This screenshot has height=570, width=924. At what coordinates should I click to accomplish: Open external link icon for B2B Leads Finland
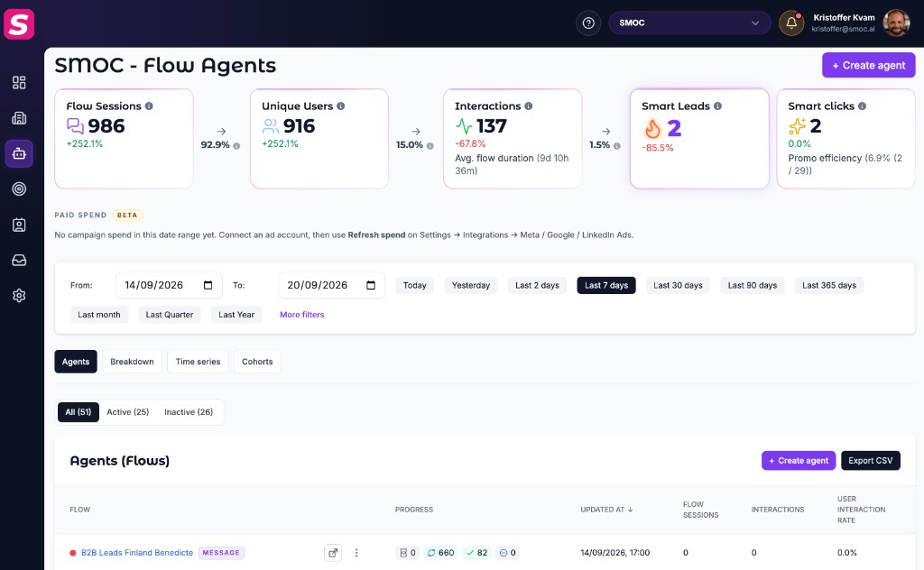(x=333, y=552)
